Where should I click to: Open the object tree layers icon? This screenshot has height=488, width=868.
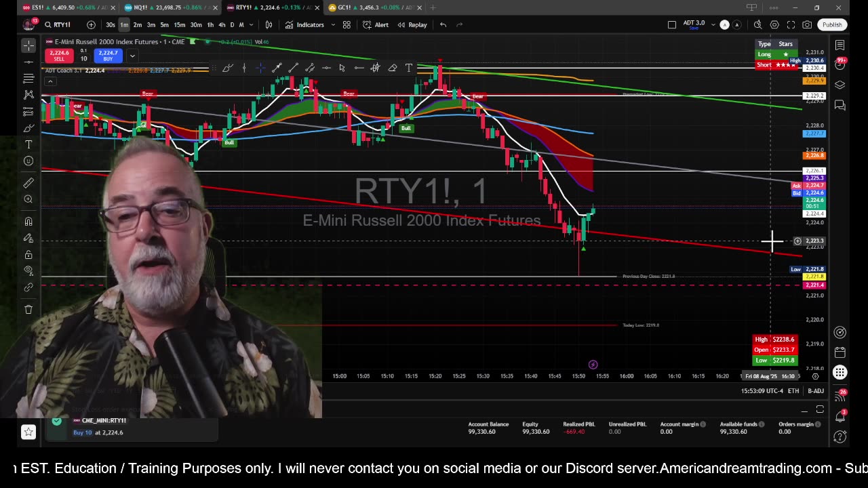840,85
